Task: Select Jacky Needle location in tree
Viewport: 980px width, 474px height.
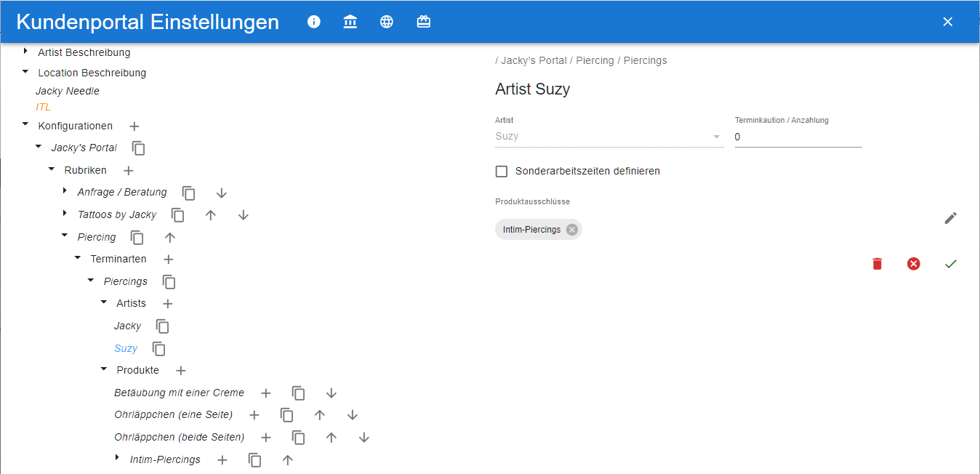Action: pyautogui.click(x=68, y=91)
